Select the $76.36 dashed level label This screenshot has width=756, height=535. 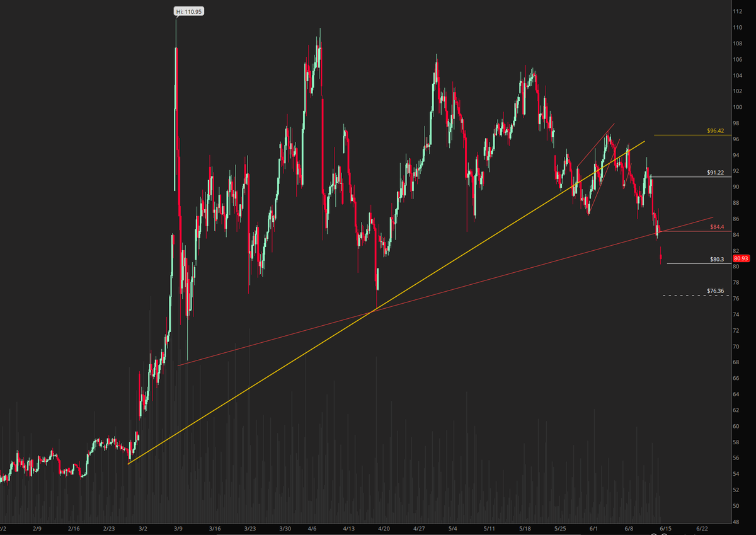coord(716,291)
